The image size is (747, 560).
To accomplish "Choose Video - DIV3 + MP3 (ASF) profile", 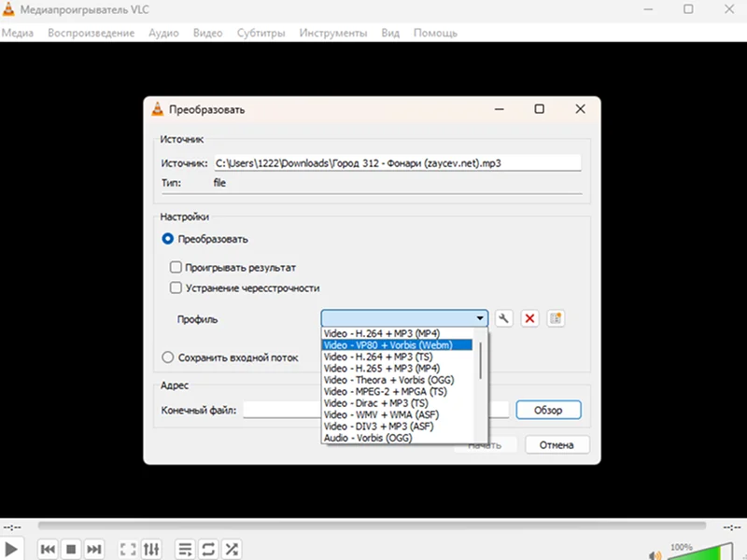I will coord(398,427).
